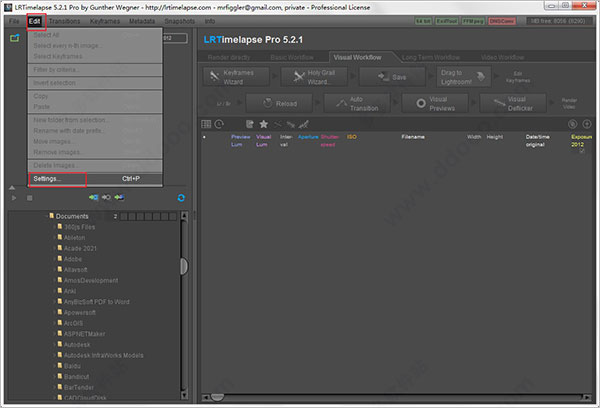Screen dimensions: 600x408
Task: Click the Edit menu in menu bar
Action: 34,21
